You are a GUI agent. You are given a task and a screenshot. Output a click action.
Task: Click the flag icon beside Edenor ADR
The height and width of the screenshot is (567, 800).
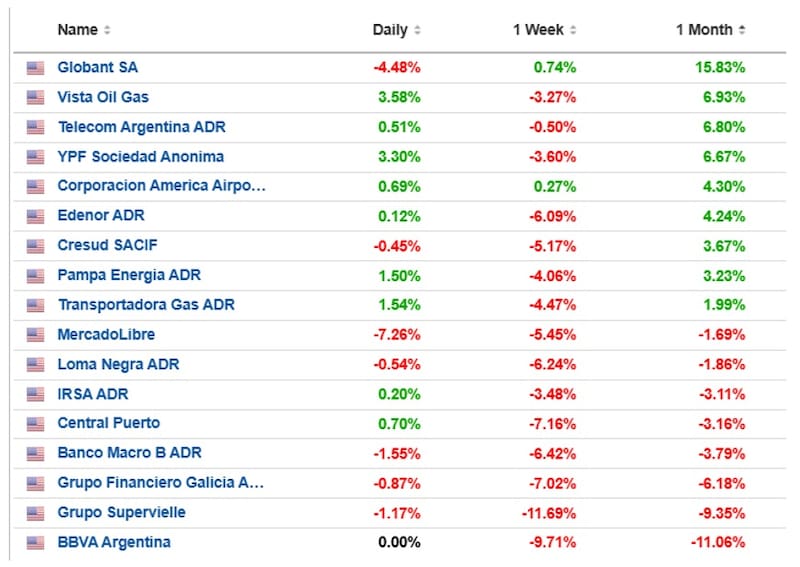[x=35, y=216]
